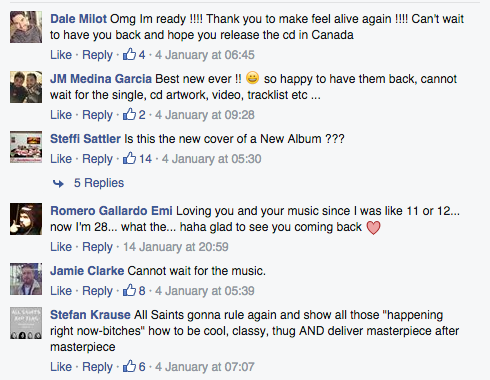Click the reply arrow icon beside 5 Replies

[58, 183]
